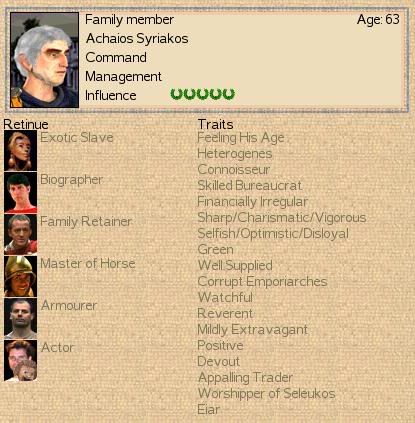
Task: Click the Exotic Slave name label
Action: click(77, 138)
